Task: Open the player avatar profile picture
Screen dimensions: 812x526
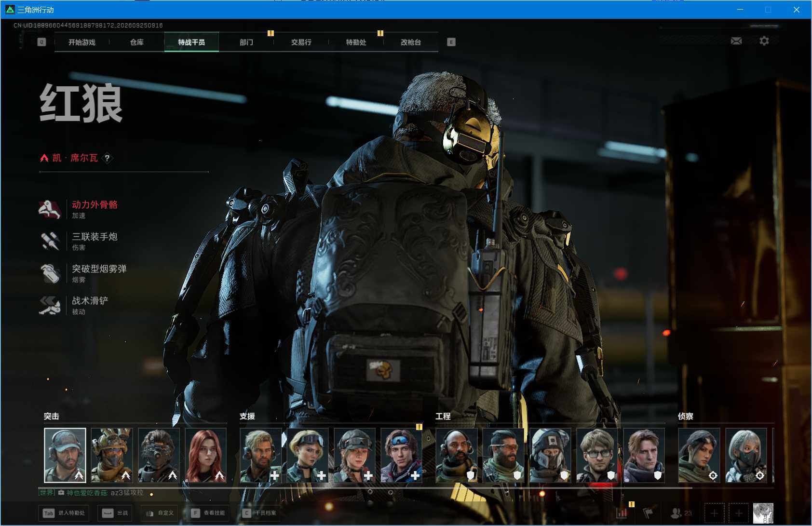Action: 763,513
